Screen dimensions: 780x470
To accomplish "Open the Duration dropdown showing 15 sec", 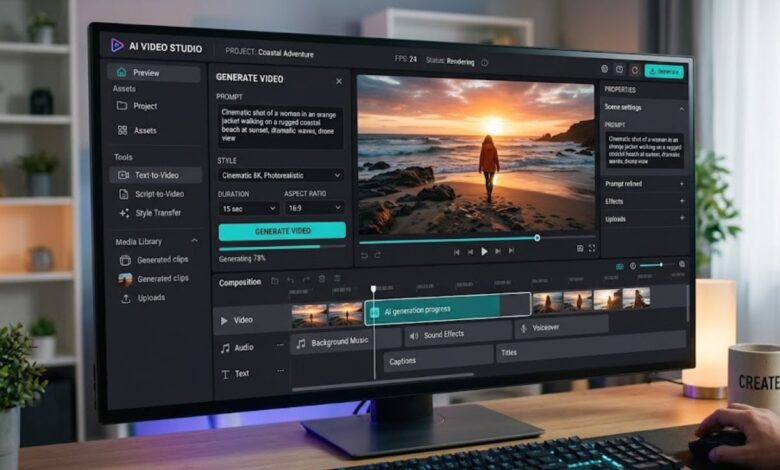I will [x=249, y=208].
